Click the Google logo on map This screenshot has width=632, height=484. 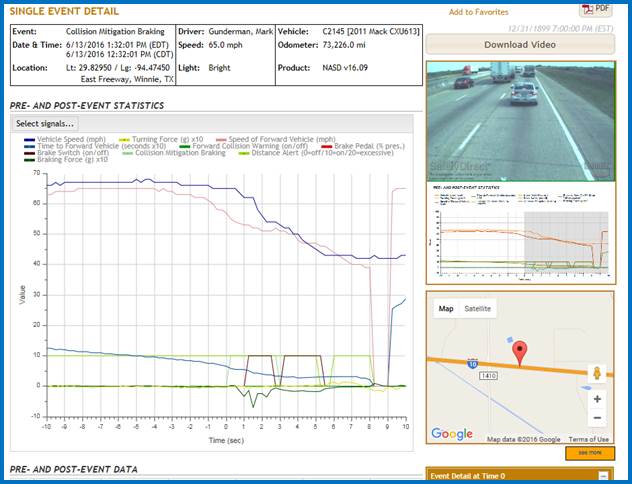coord(451,433)
